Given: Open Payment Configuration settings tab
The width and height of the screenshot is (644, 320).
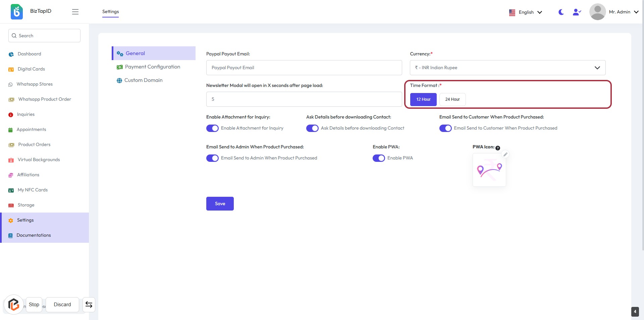Looking at the screenshot, I should click(152, 67).
